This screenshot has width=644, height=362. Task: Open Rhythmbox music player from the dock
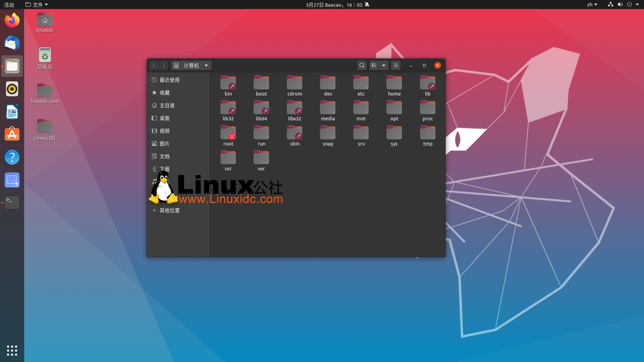pyautogui.click(x=12, y=89)
